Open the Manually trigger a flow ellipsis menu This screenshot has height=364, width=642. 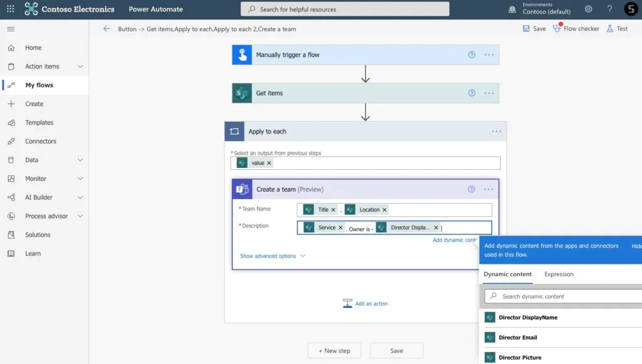tap(489, 55)
